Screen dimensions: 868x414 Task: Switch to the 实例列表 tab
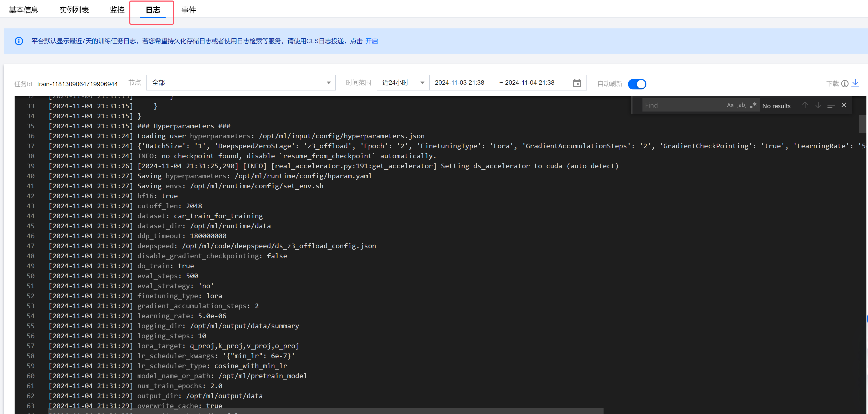click(x=74, y=10)
